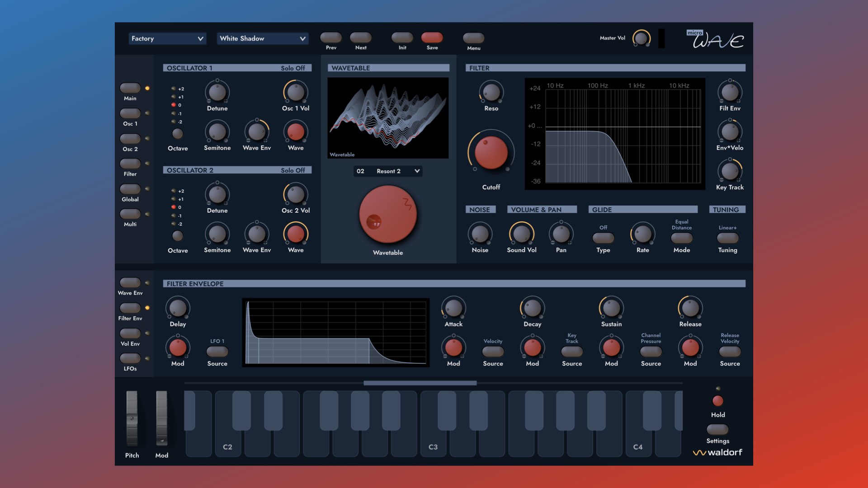Viewport: 868px width, 488px height.
Task: Enable Hold mode
Action: (717, 400)
